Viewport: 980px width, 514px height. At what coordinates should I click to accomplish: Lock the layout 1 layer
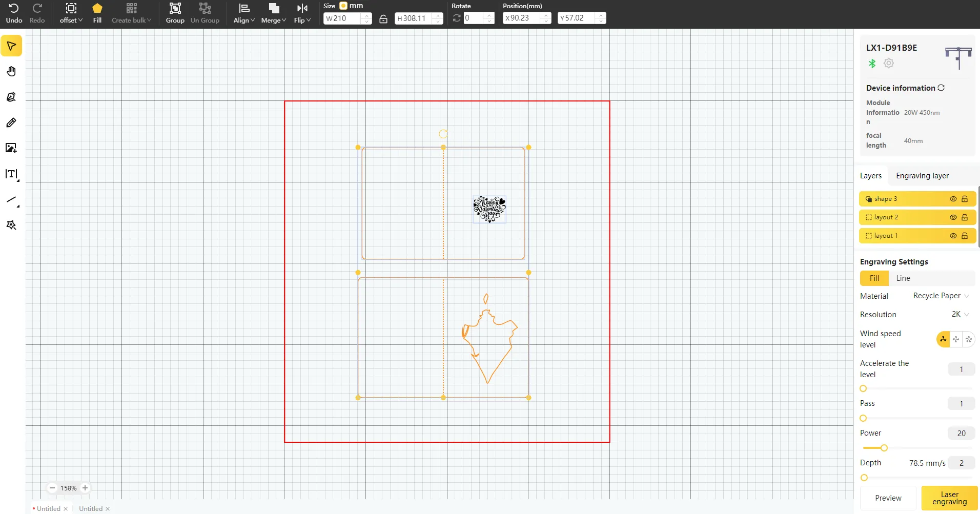point(965,236)
